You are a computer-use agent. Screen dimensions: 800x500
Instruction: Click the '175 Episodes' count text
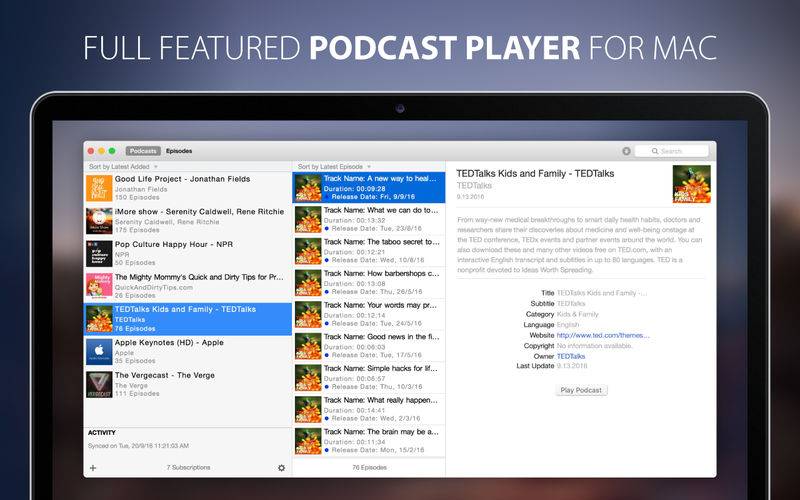point(137,230)
